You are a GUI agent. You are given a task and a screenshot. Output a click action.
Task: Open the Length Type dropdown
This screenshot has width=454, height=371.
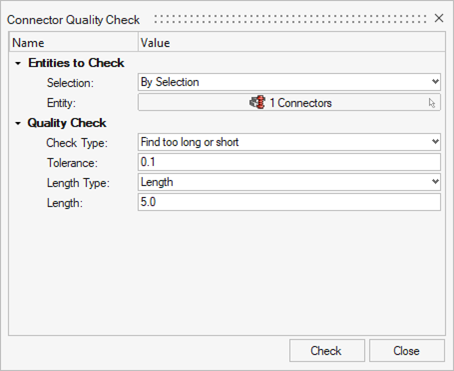click(x=289, y=182)
